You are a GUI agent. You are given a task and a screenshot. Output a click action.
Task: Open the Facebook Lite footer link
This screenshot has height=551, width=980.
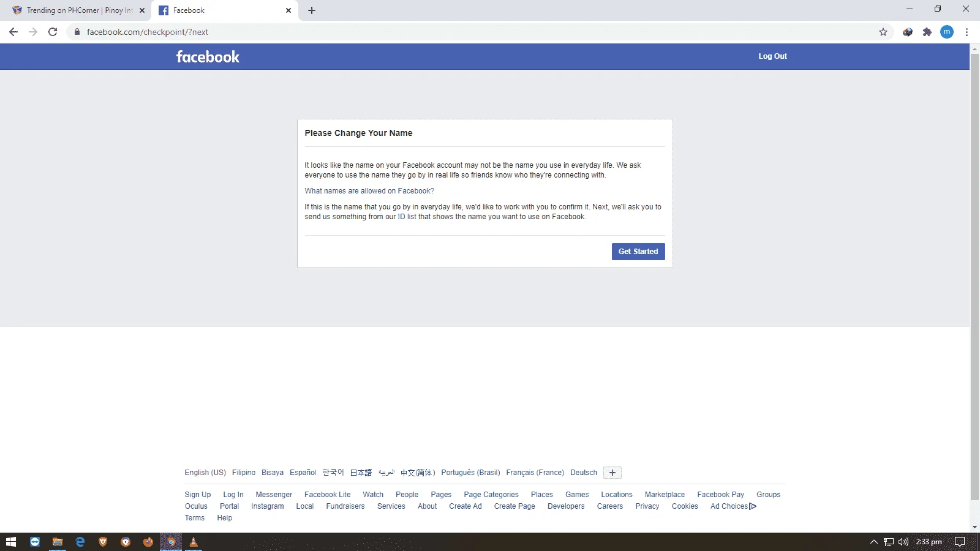[x=328, y=495]
